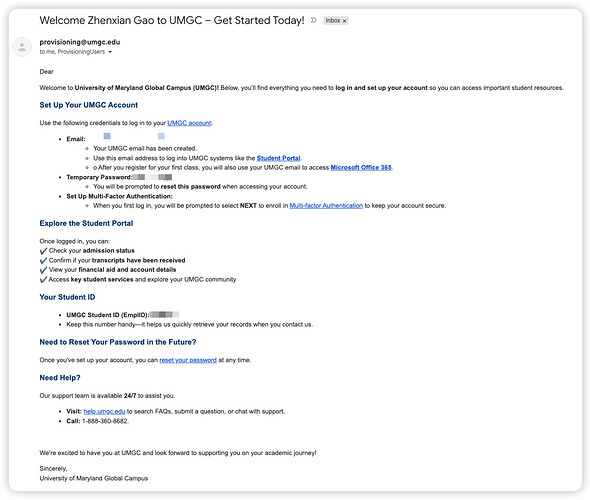Screen dimensions: 590x500
Task: Expand recipient details arrow beside ProvisioningUsers
Action: (x=110, y=52)
